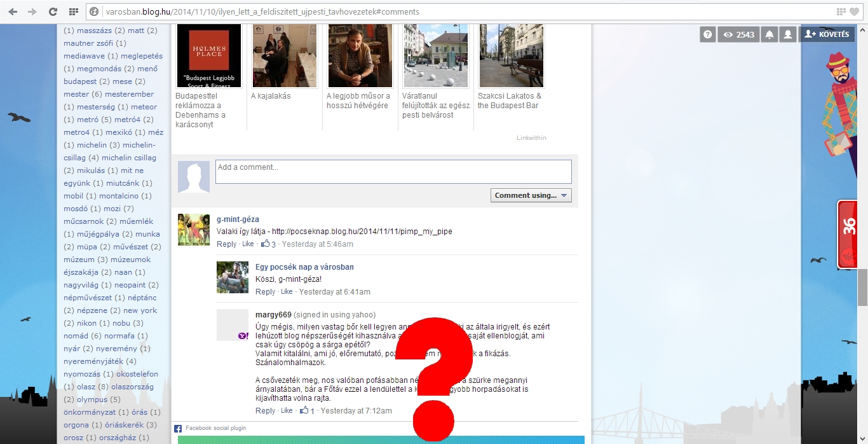Open the mesterember tag

pos(130,94)
